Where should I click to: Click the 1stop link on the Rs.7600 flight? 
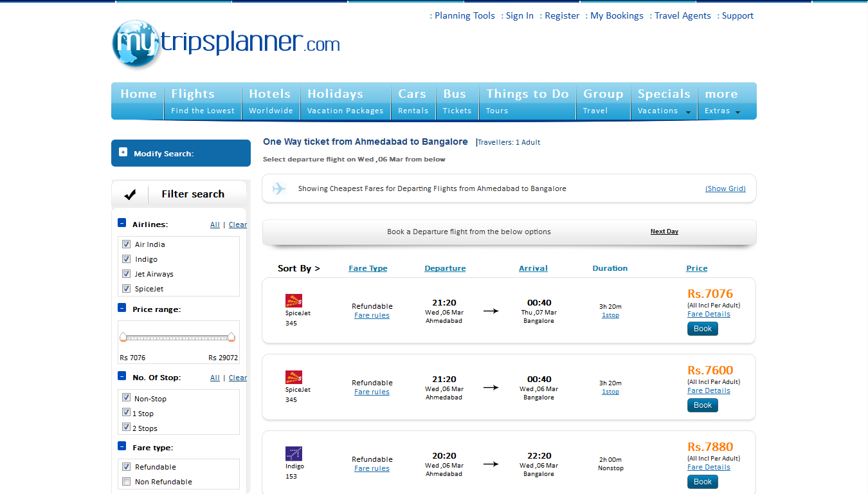coord(610,392)
